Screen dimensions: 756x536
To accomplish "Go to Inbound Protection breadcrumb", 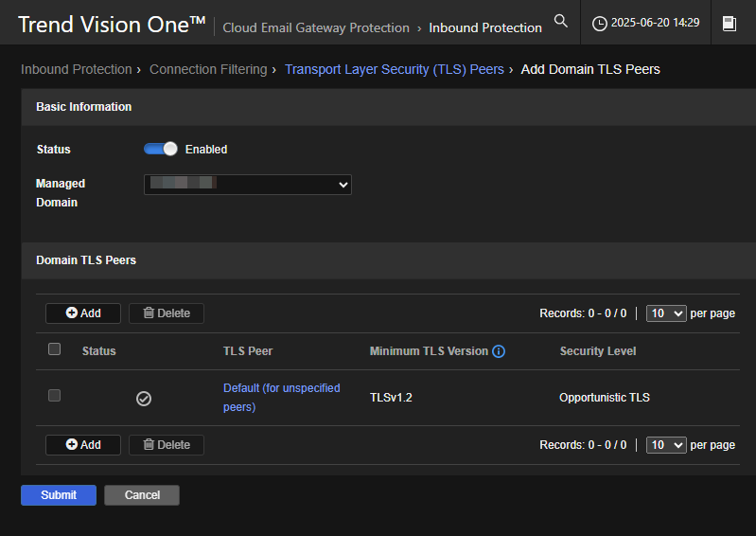I will 77,69.
